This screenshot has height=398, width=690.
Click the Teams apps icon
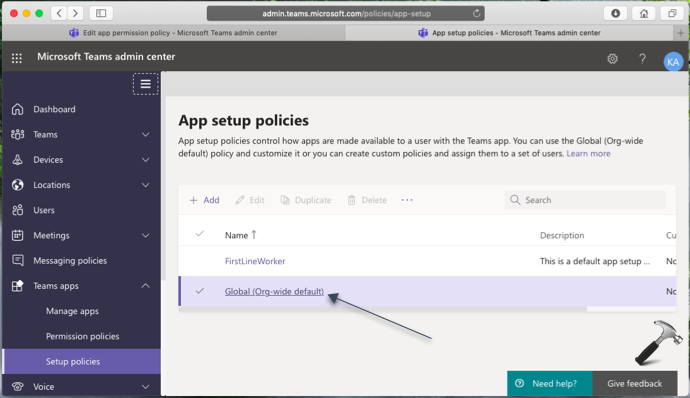coord(18,286)
